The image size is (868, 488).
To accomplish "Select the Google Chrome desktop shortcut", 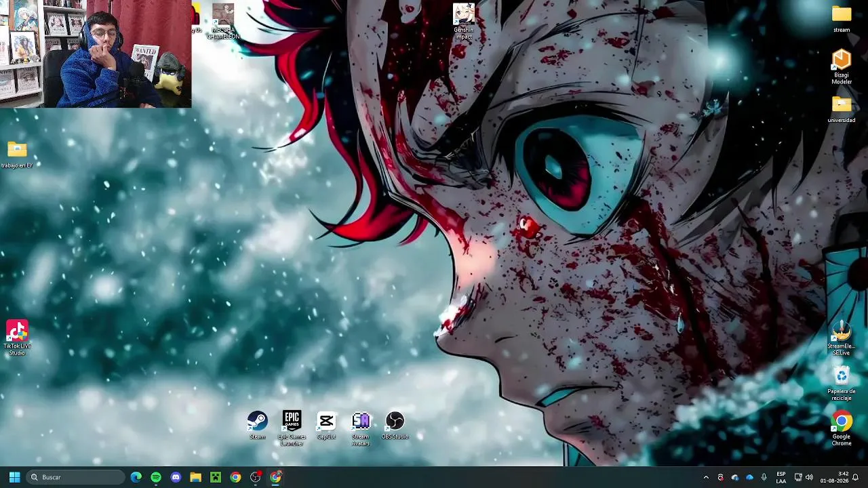I will pyautogui.click(x=842, y=428).
